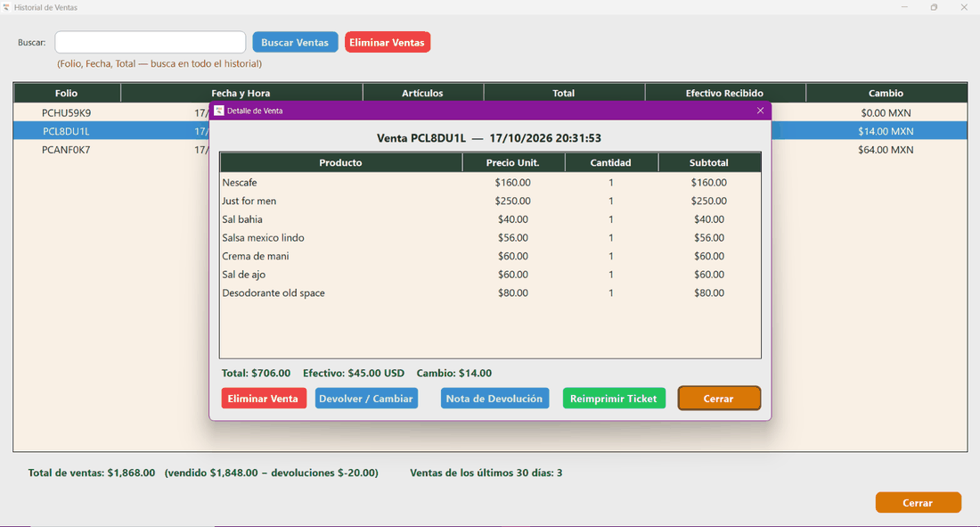This screenshot has height=527, width=980.
Task: Click the Total de ventas: $1,868.00 summary text
Action: click(92, 473)
